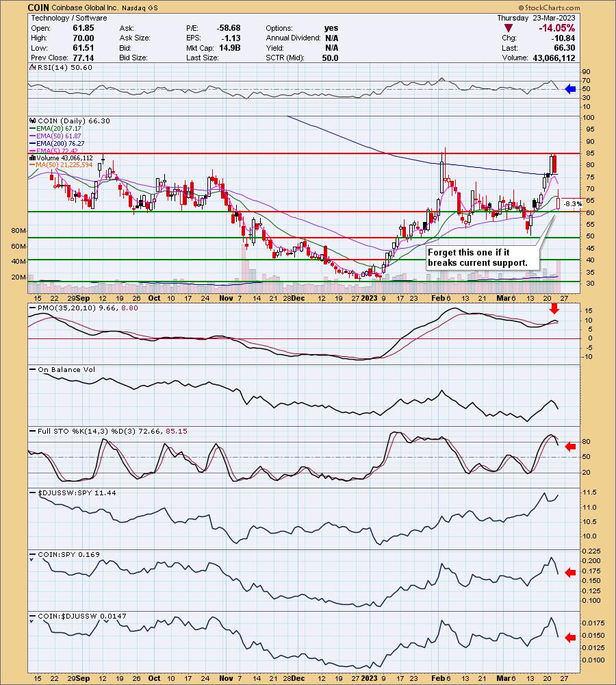Click the P/E value -58.68
The width and height of the screenshot is (616, 685).
[229, 28]
